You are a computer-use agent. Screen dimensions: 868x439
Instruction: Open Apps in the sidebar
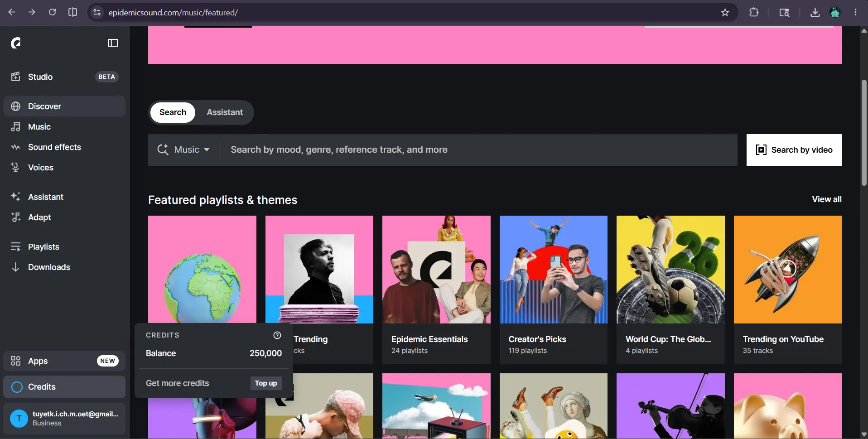click(64, 361)
